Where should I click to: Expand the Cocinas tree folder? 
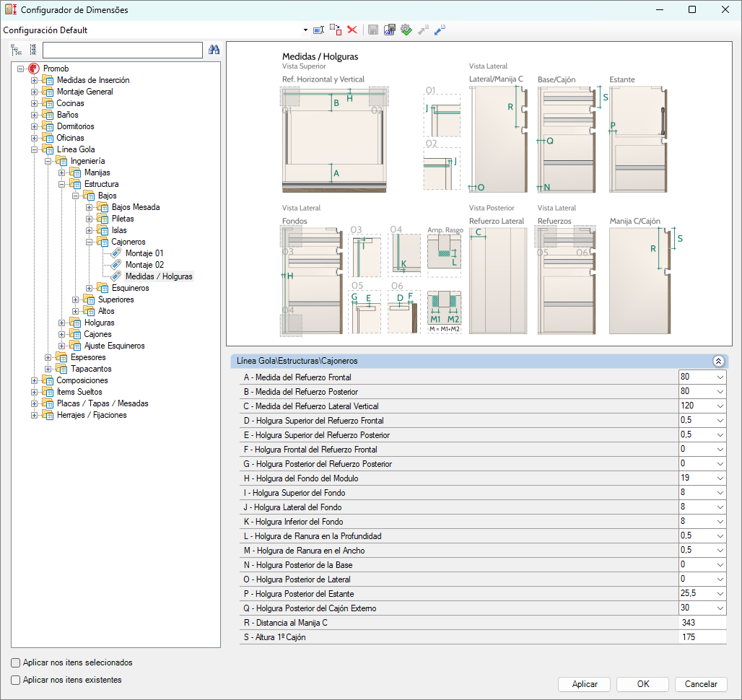tap(34, 103)
